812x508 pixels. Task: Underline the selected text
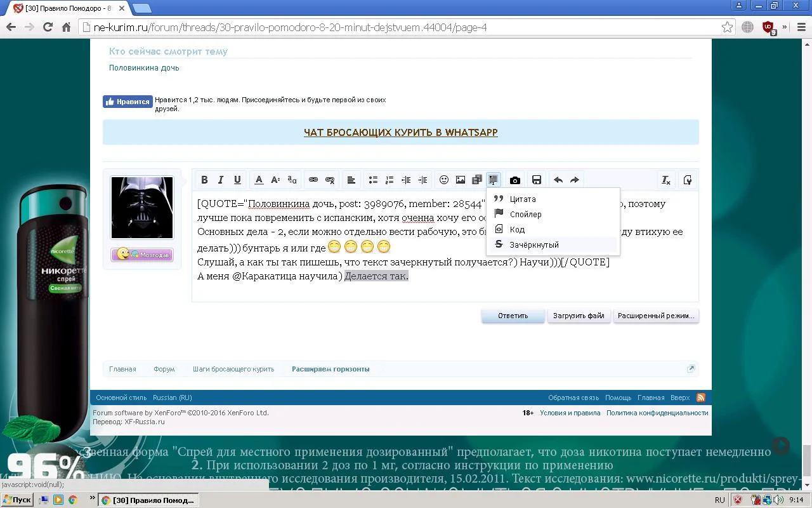pyautogui.click(x=237, y=180)
